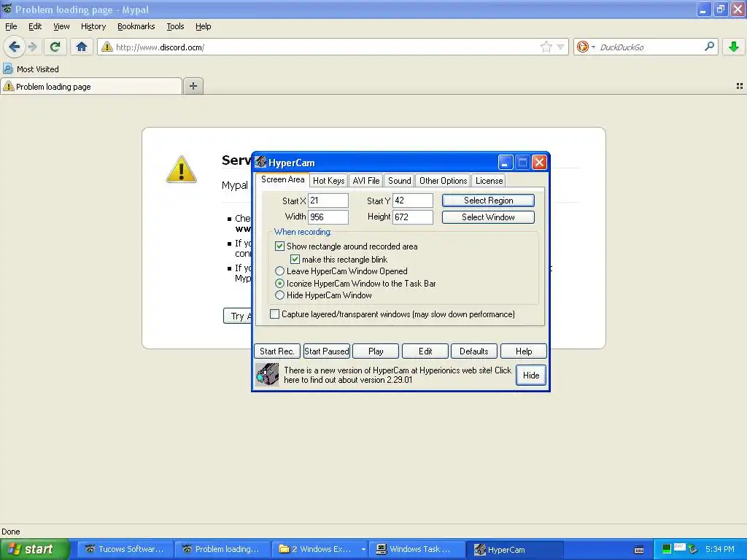747x560 pixels.
Task: Click the Start Paused button
Action: pos(327,351)
